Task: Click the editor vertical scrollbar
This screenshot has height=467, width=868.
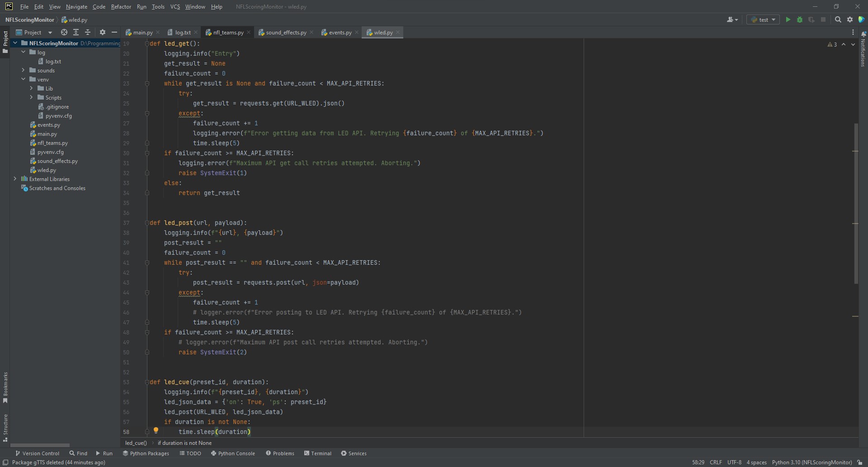Action: (x=856, y=204)
